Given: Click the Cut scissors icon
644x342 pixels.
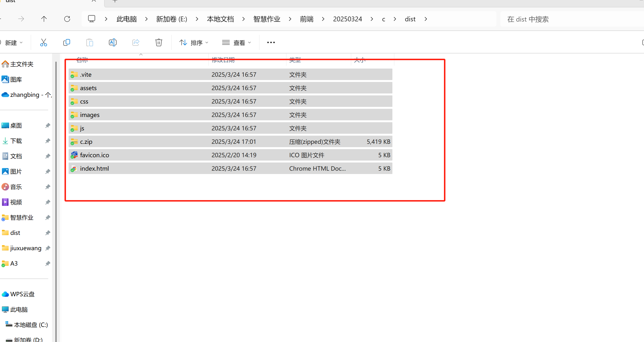Looking at the screenshot, I should (43, 42).
